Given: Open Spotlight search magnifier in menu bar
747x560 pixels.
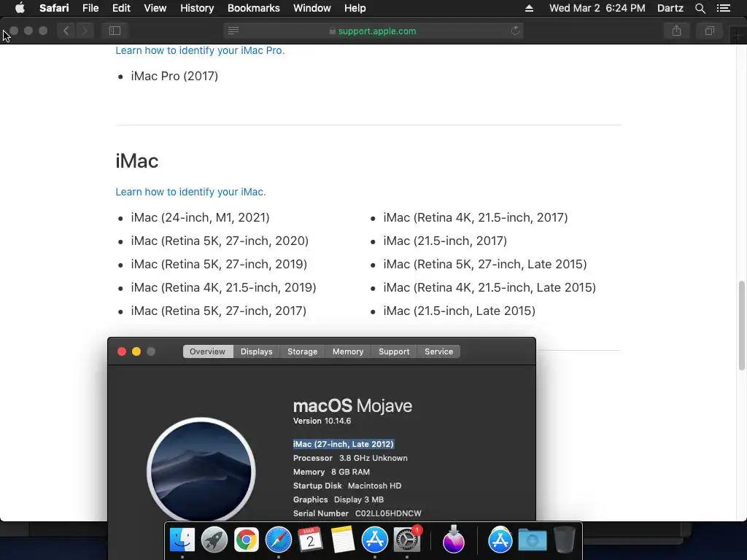Looking at the screenshot, I should (700, 8).
